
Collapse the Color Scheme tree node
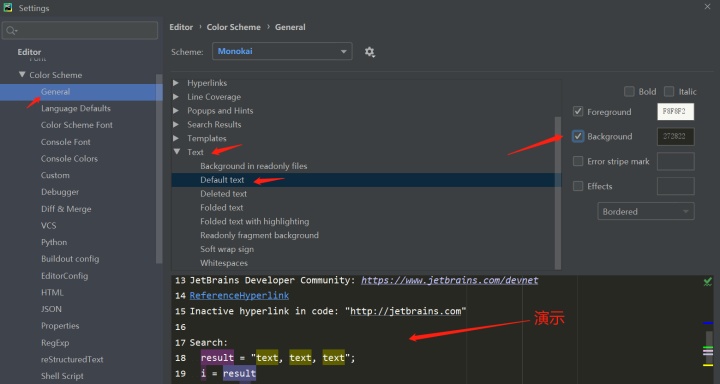(22, 74)
